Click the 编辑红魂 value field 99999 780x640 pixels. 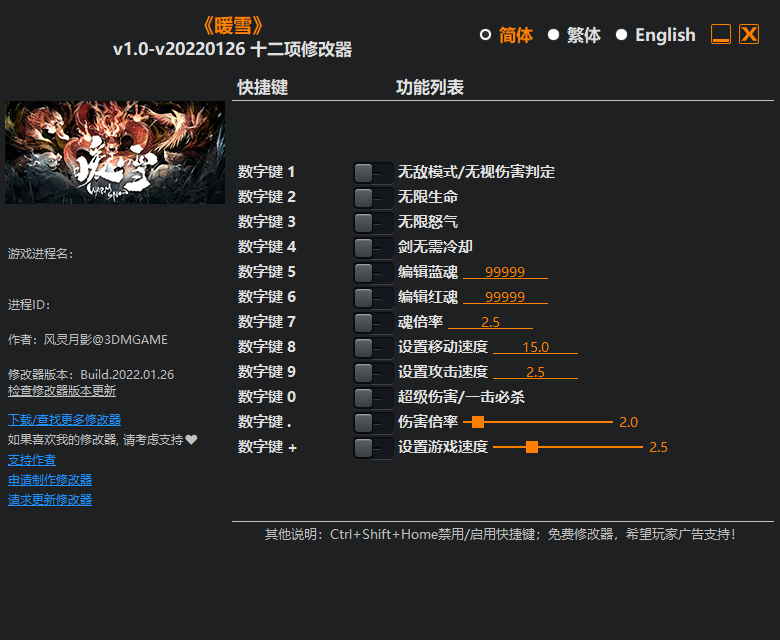click(505, 297)
